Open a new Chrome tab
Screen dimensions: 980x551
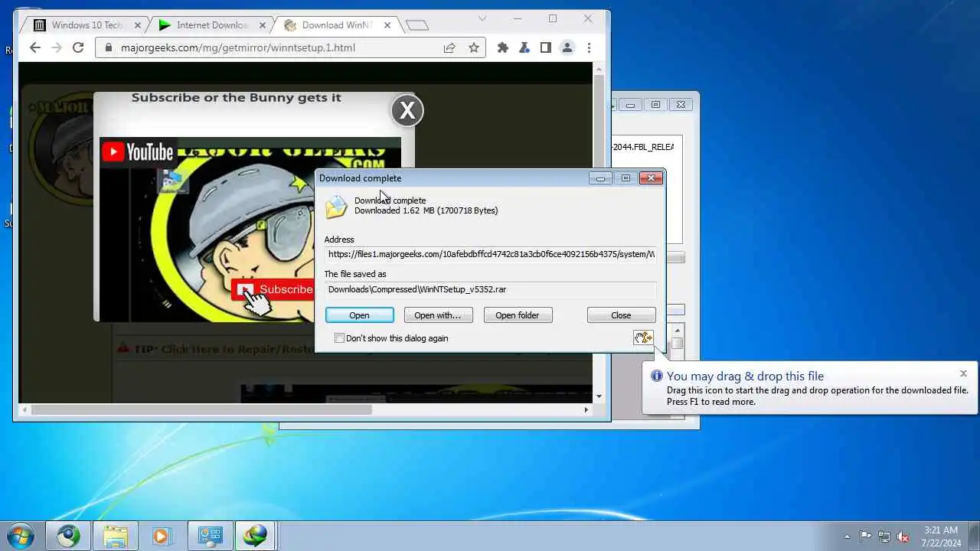[417, 25]
